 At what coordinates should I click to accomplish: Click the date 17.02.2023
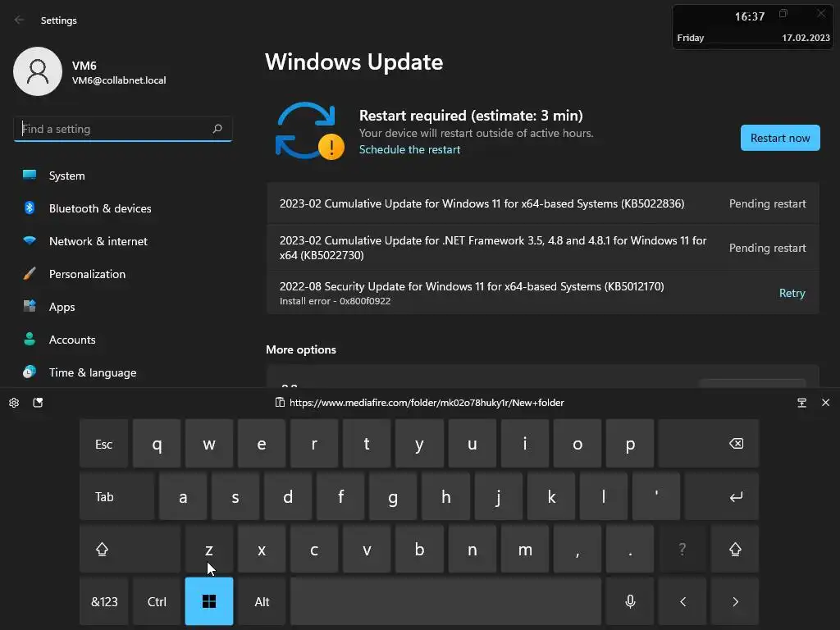[806, 38]
